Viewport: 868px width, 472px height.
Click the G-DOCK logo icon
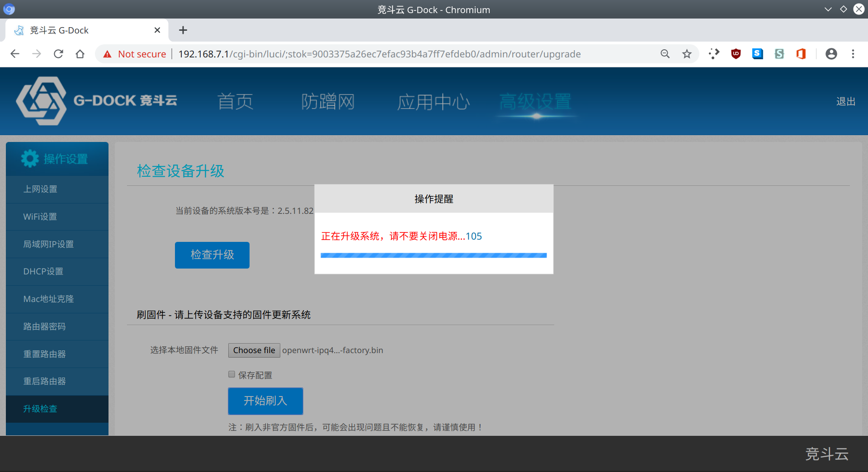[x=41, y=101]
